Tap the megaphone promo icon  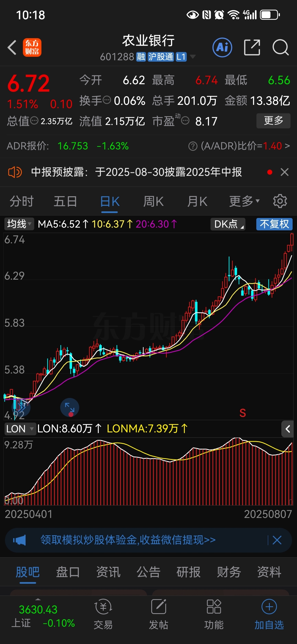[x=20, y=540]
